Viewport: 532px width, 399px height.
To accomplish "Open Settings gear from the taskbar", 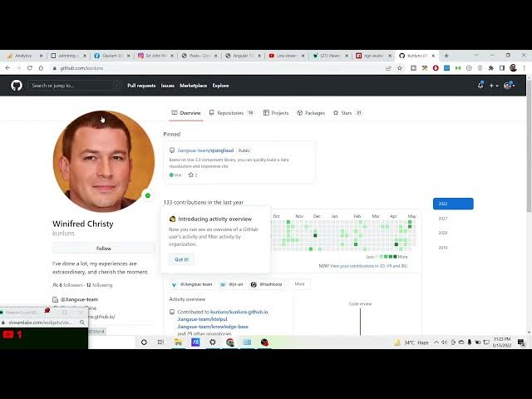I will tap(213, 342).
